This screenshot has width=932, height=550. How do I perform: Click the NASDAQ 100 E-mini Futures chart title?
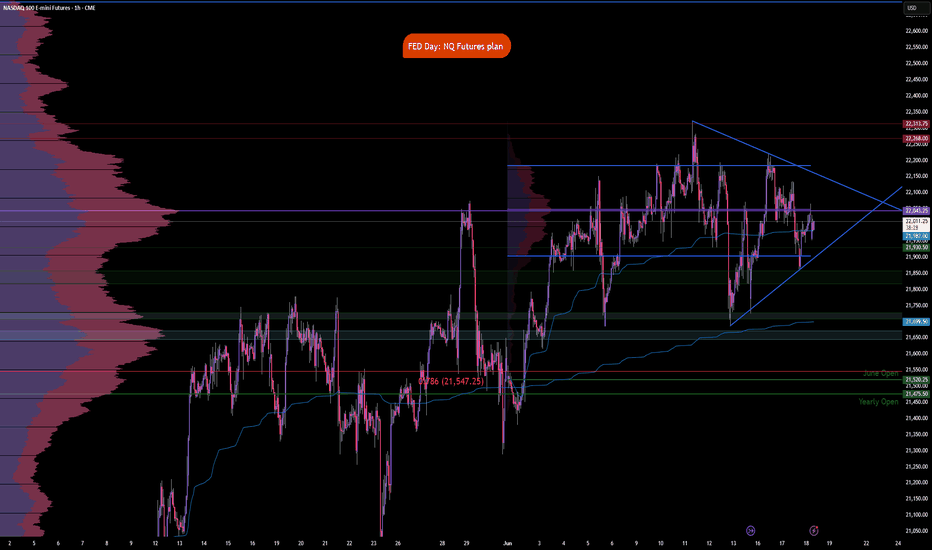(x=49, y=8)
